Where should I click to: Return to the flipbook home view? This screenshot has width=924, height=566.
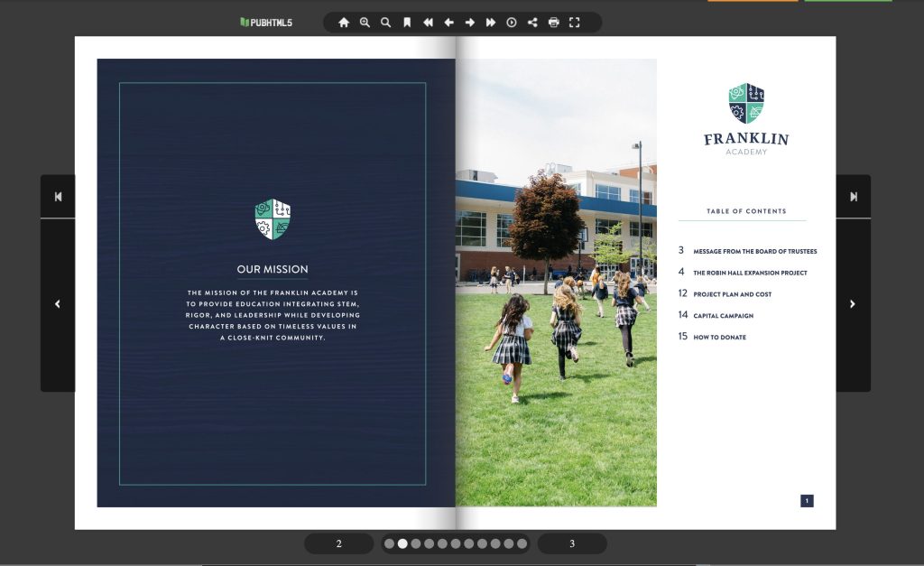click(x=344, y=23)
